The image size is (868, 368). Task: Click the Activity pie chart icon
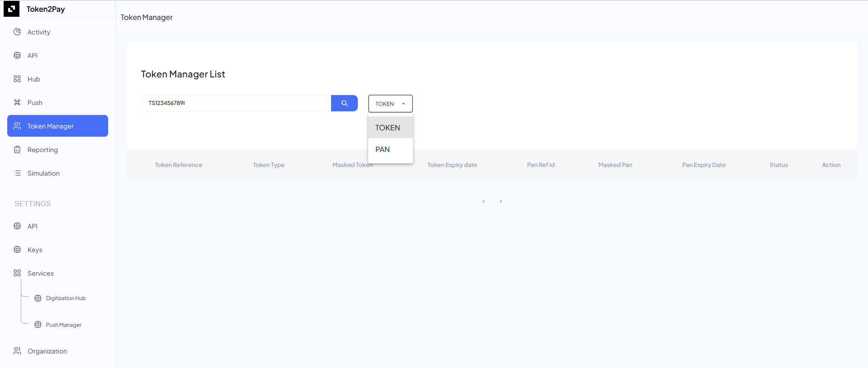point(17,32)
